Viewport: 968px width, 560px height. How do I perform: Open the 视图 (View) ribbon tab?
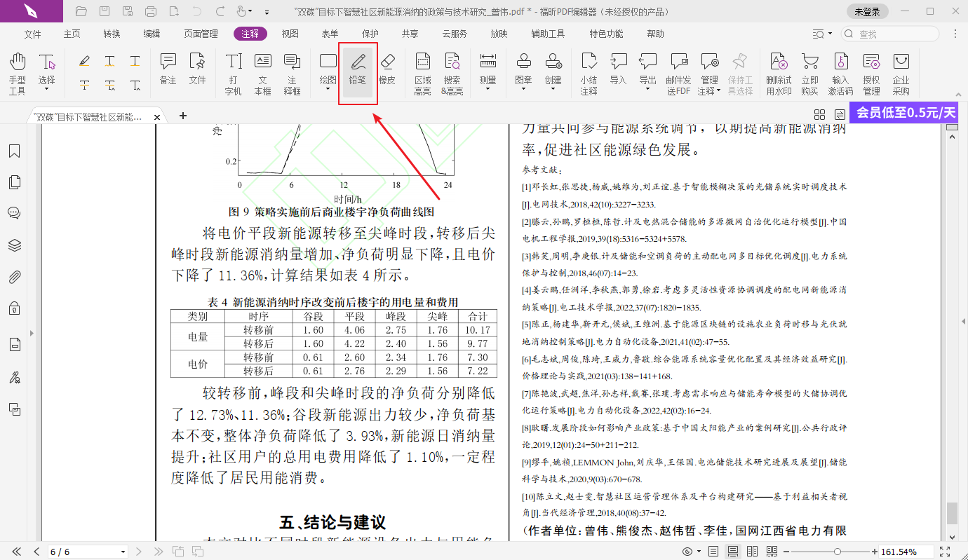tap(290, 34)
